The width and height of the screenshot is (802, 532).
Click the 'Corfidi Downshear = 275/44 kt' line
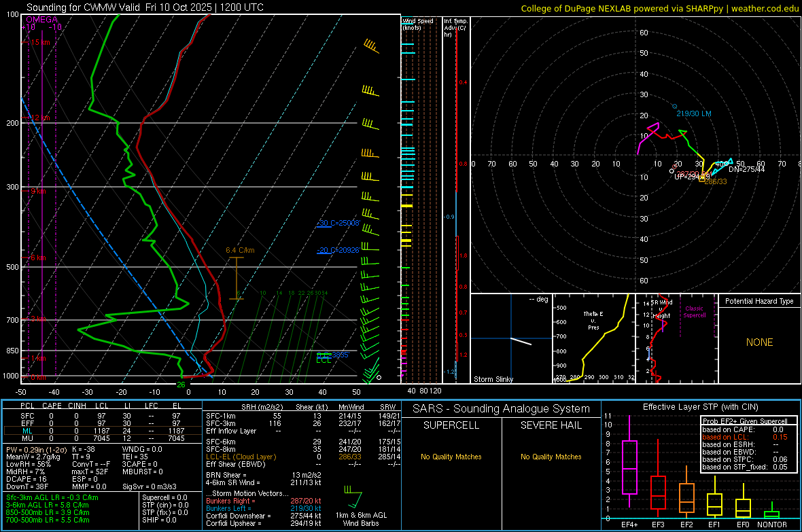point(264,516)
